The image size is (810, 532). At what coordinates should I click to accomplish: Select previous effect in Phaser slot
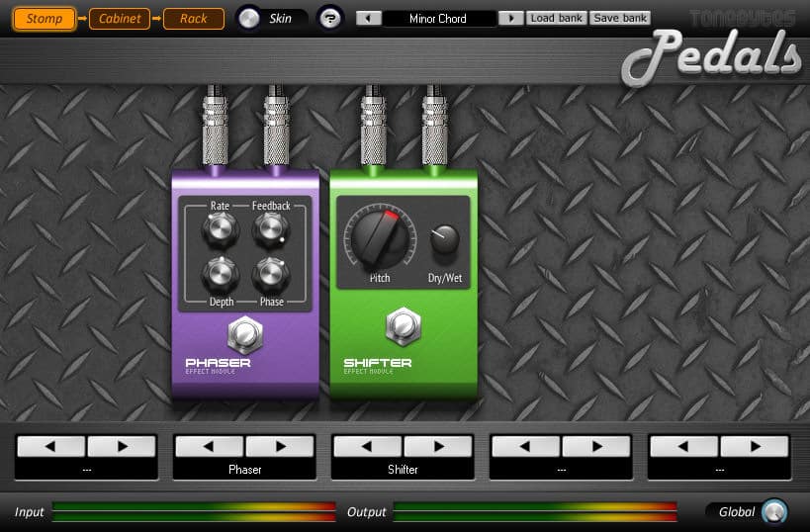click(x=210, y=446)
